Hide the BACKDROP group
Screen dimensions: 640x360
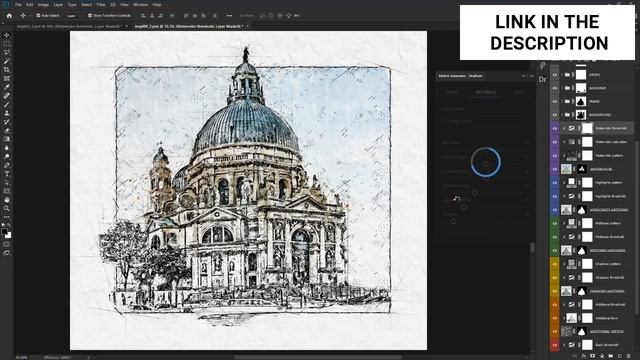tap(554, 88)
